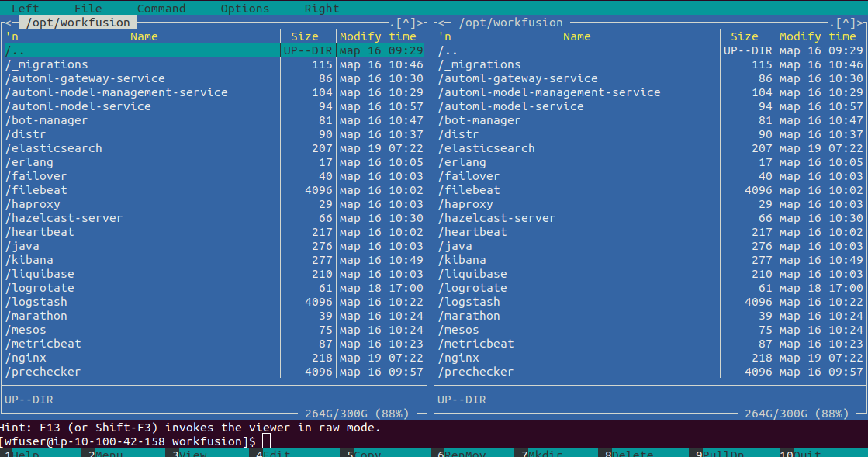The width and height of the screenshot is (868, 457).
Task: Select parent directory /.. in left panel
Action: [x=214, y=50]
